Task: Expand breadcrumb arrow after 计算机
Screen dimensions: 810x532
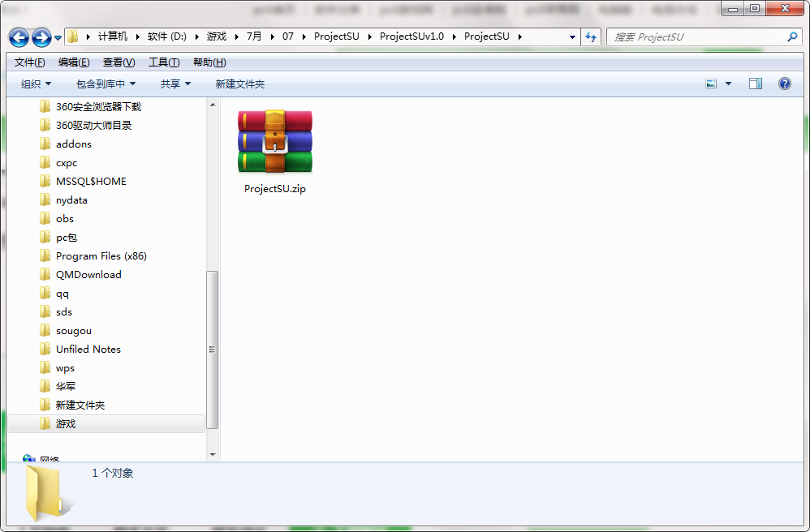Action: click(x=137, y=36)
